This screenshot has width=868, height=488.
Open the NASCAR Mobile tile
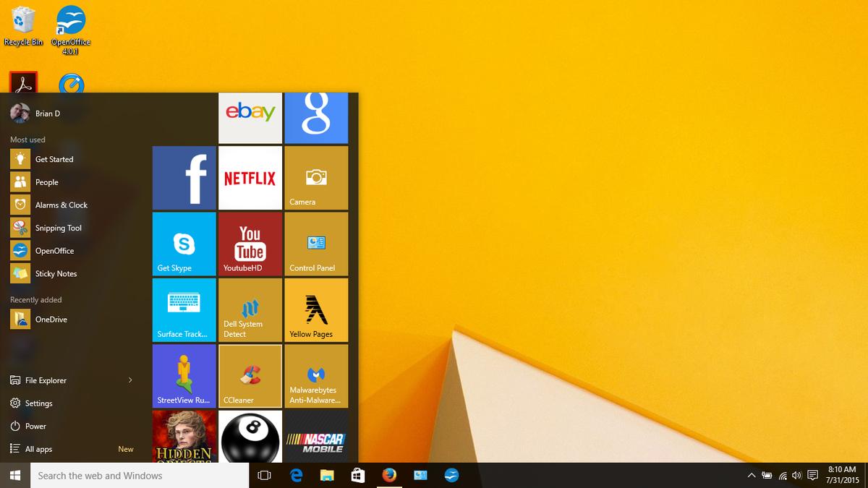click(316, 437)
